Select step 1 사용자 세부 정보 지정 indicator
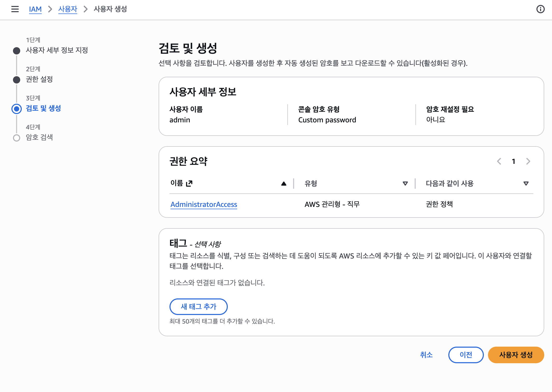 [x=16, y=51]
